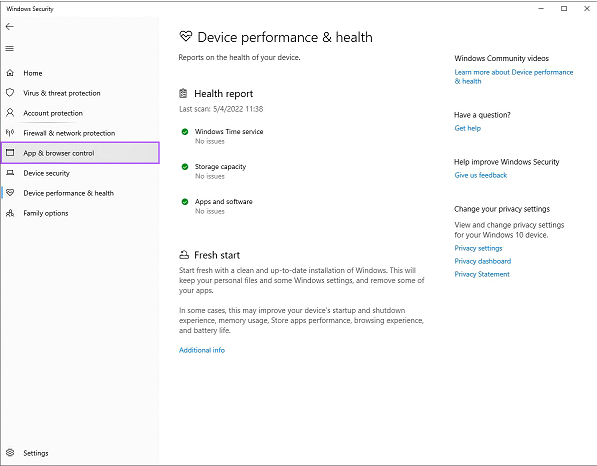Select the Virus & threat protection shield icon
This screenshot has height=466, width=597.
[x=10, y=93]
